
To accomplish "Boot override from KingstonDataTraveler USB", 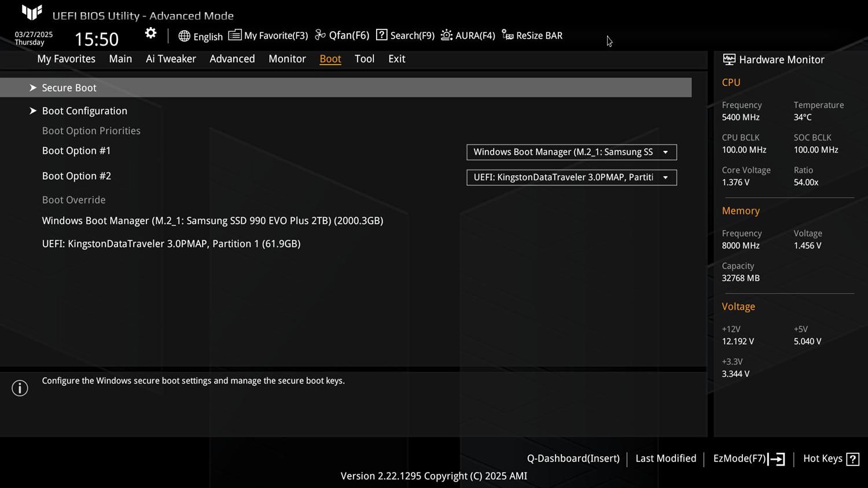I will pos(171,244).
